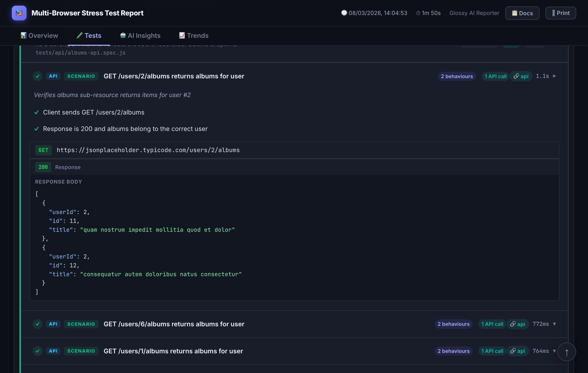Click the "id": 11 line in response
This screenshot has height=373, width=588.
(64, 221)
